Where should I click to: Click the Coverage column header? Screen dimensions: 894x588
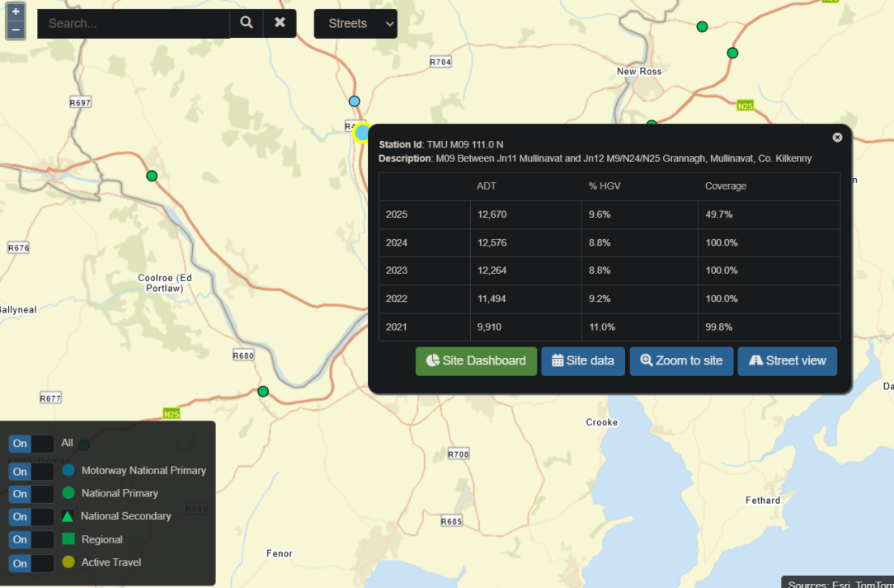coord(726,186)
